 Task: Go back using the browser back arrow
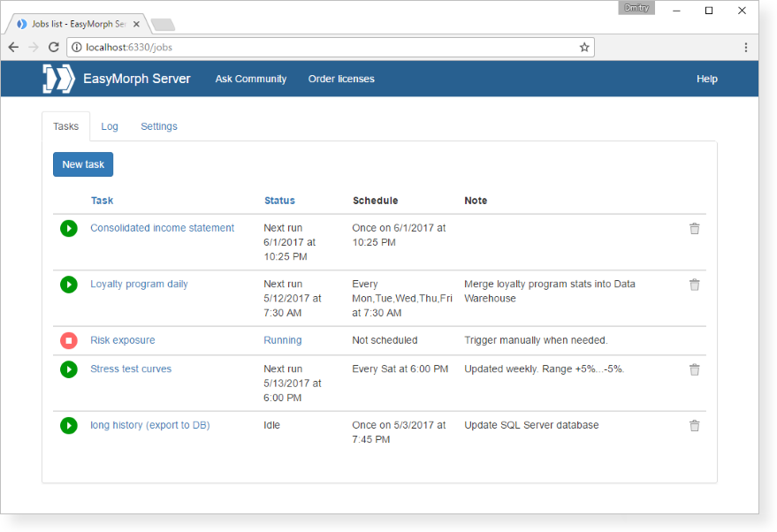(13, 47)
